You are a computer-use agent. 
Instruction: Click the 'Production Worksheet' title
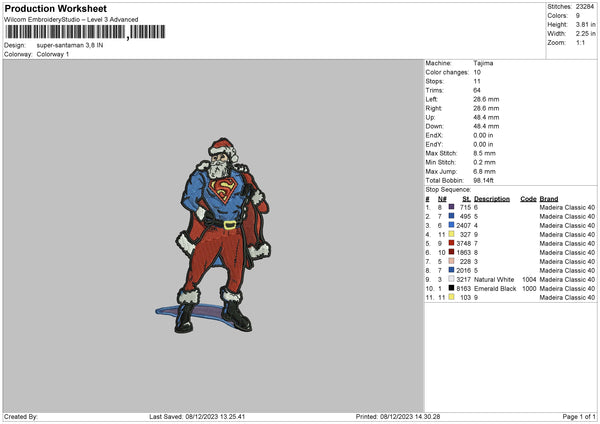[55, 8]
